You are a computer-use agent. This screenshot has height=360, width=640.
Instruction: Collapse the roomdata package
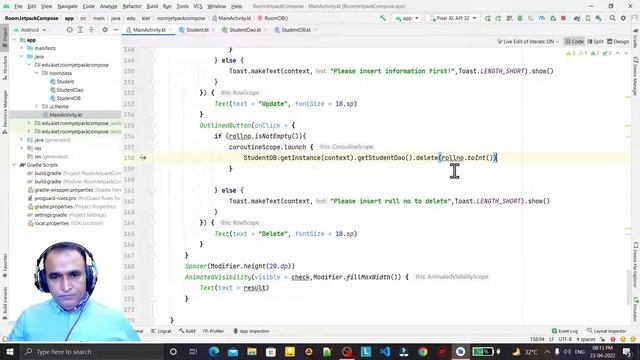click(x=36, y=73)
